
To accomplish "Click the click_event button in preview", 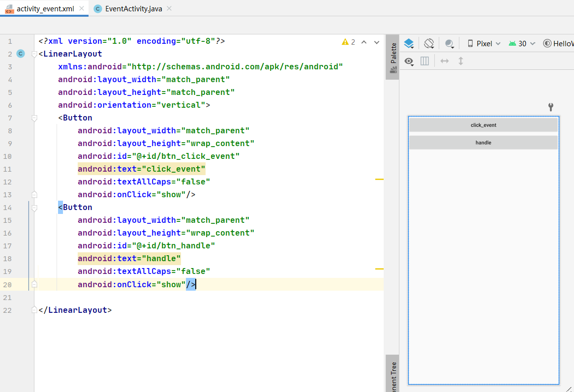I will pyautogui.click(x=483, y=125).
